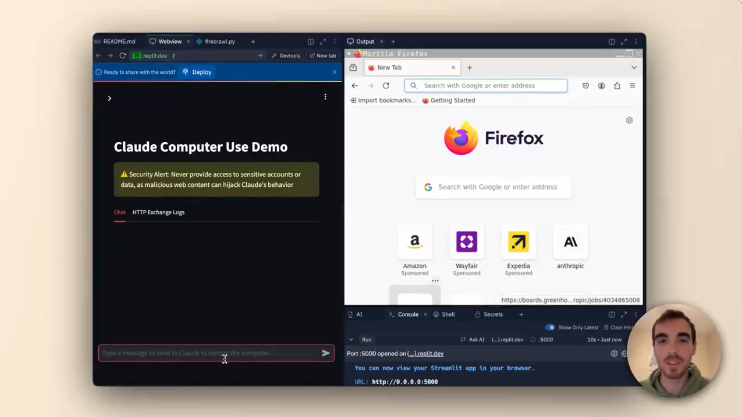
Task: Open the Firefox extensions icon
Action: tap(617, 86)
